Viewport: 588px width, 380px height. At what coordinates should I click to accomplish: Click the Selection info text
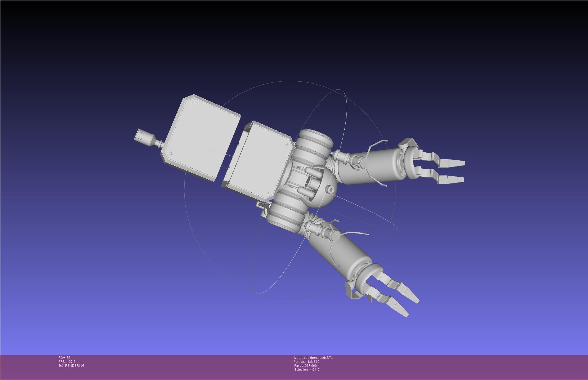[x=306, y=370]
